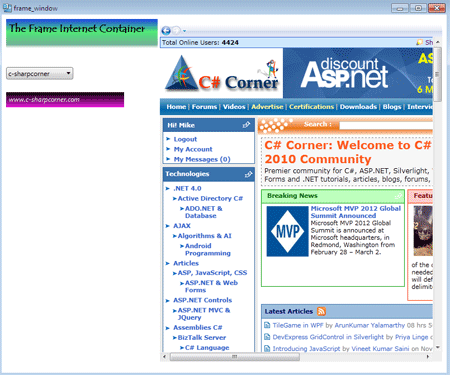Image resolution: width=450 pixels, height=375 pixels.
Task: Minimize the frame_window
Action: [400, 8]
